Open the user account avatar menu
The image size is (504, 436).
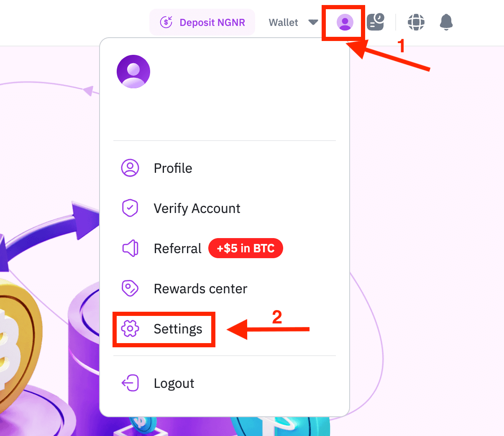tap(345, 22)
